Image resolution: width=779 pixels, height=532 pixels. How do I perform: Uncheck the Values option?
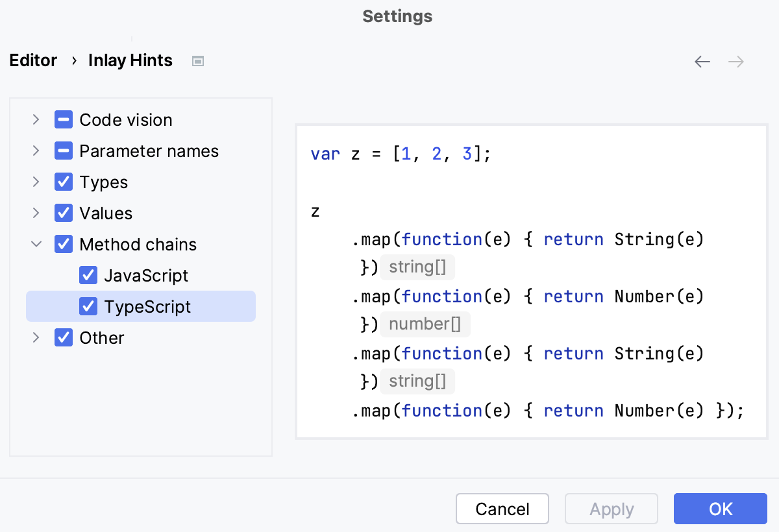63,213
